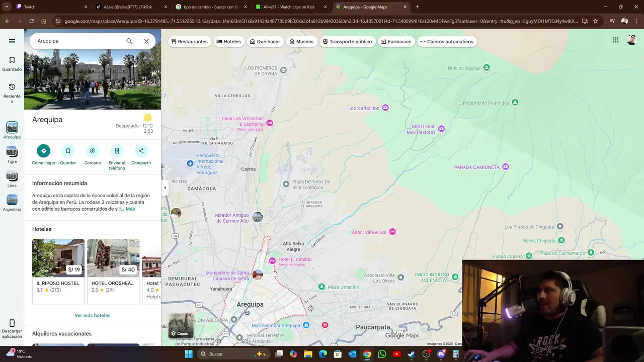Switch to the ALive TikTok tab
This screenshot has height=362, width=644.
pyautogui.click(x=131, y=7)
